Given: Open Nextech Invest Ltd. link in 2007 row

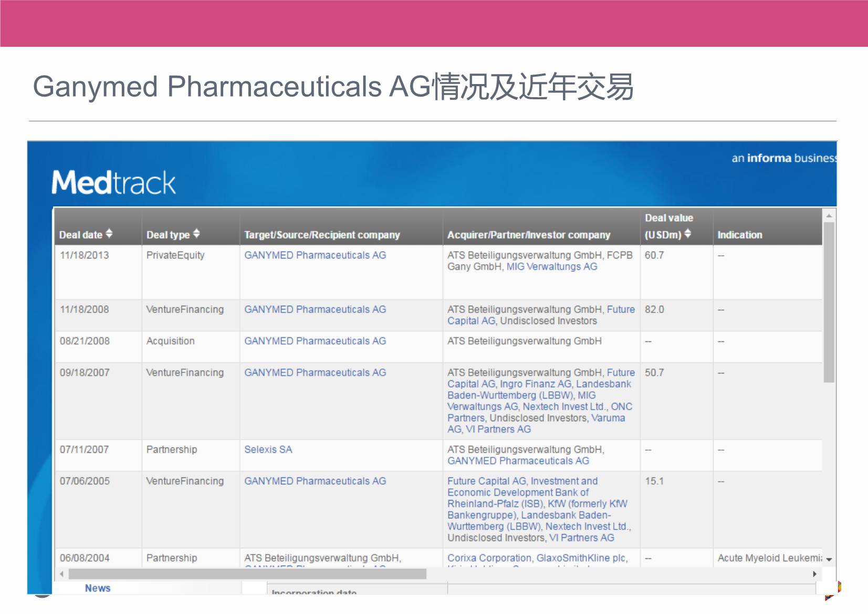Looking at the screenshot, I should click(564, 407).
